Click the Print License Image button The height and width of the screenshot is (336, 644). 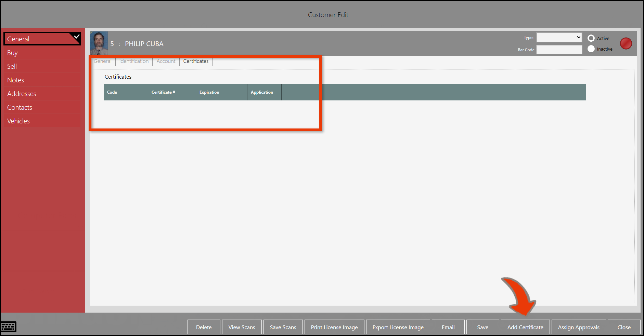pyautogui.click(x=334, y=327)
